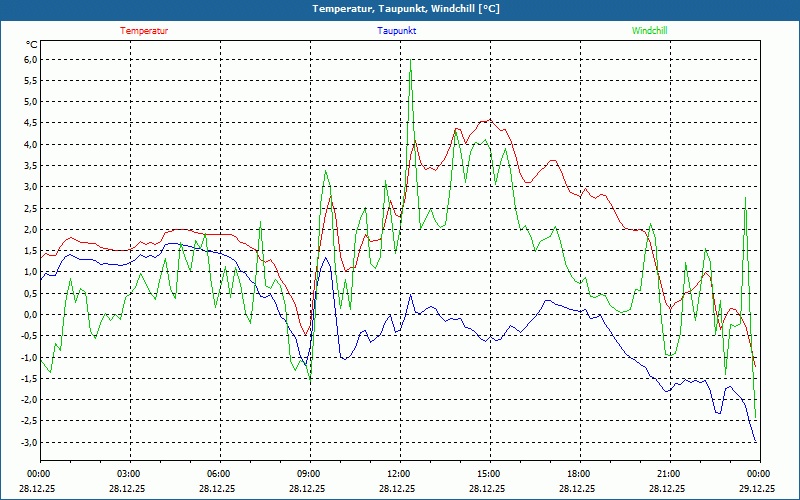The width and height of the screenshot is (800, 500).
Task: Click the 12:00 time axis label
Action: click(x=398, y=474)
